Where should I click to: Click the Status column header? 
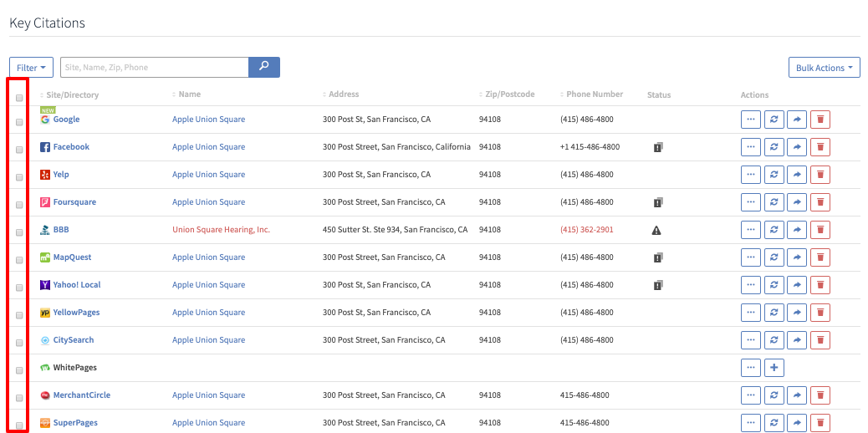tap(659, 94)
